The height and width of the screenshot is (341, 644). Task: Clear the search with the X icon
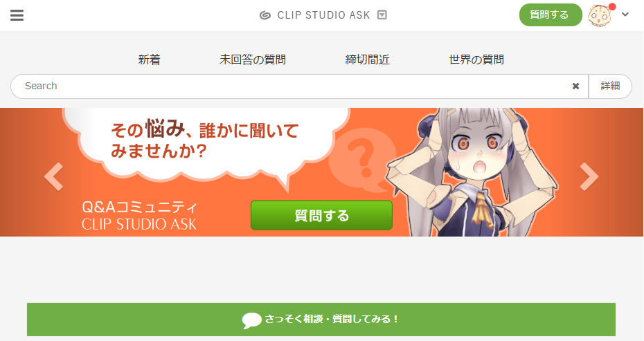pyautogui.click(x=576, y=86)
